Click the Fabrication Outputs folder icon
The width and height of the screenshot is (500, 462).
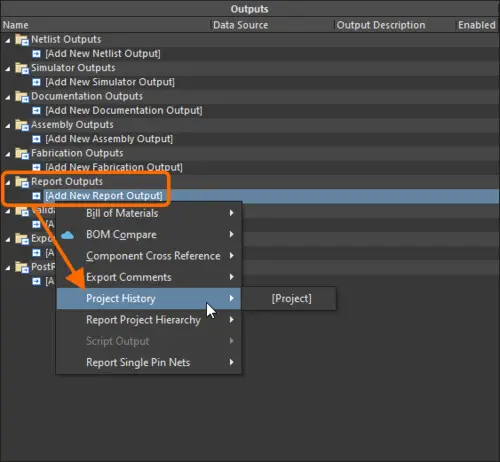pos(22,154)
